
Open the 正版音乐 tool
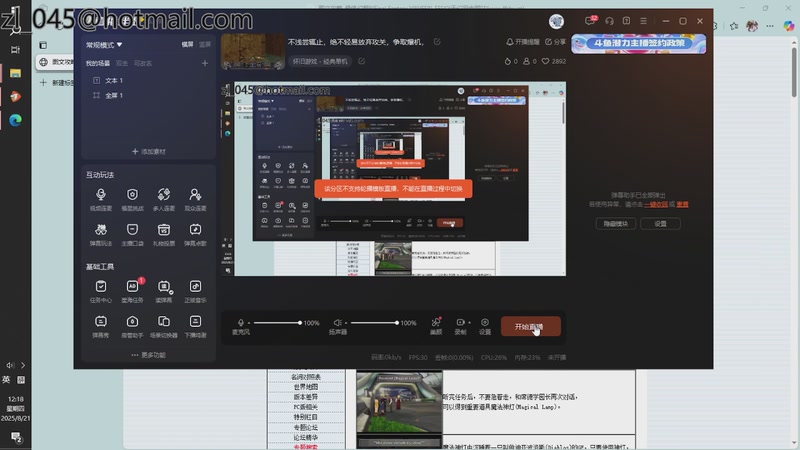195,291
